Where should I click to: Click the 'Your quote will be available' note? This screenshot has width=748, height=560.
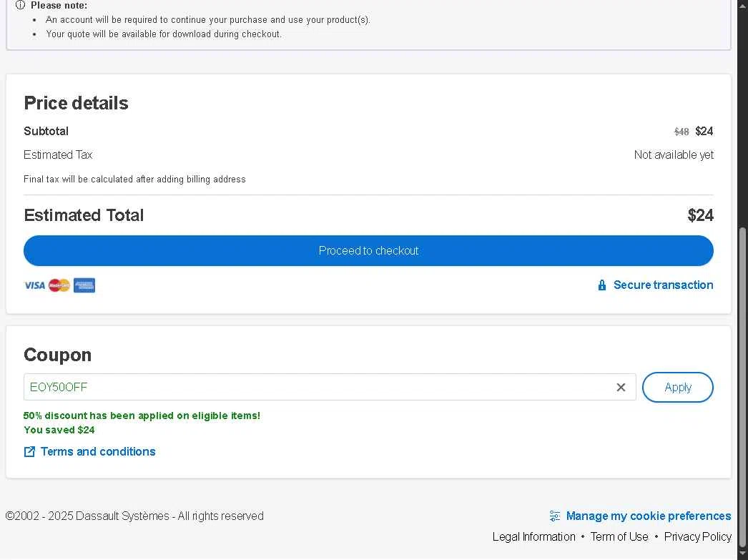pyautogui.click(x=164, y=34)
